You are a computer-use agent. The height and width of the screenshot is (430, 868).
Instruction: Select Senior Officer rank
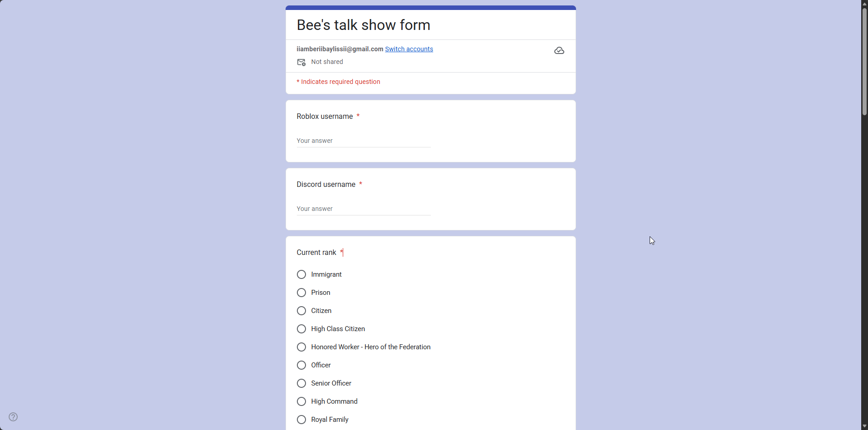[x=301, y=384]
